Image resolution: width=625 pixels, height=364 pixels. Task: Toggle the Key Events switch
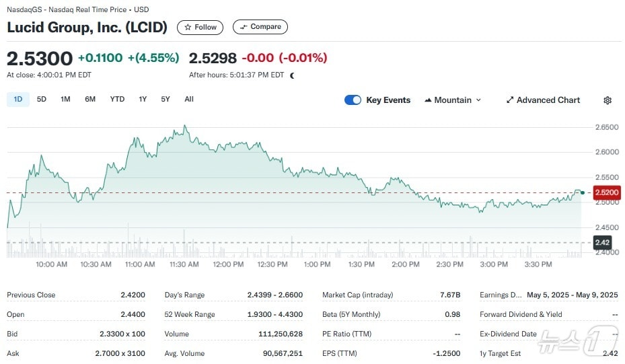click(x=353, y=100)
